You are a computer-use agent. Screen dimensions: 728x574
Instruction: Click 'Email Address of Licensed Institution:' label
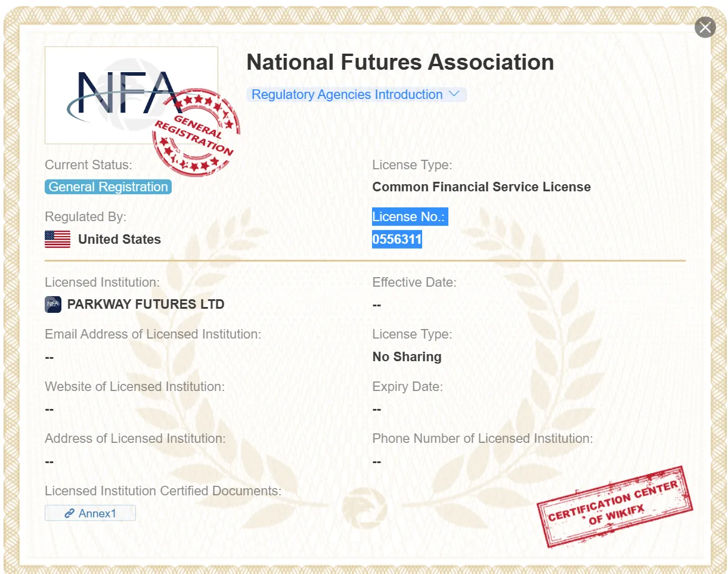153,334
